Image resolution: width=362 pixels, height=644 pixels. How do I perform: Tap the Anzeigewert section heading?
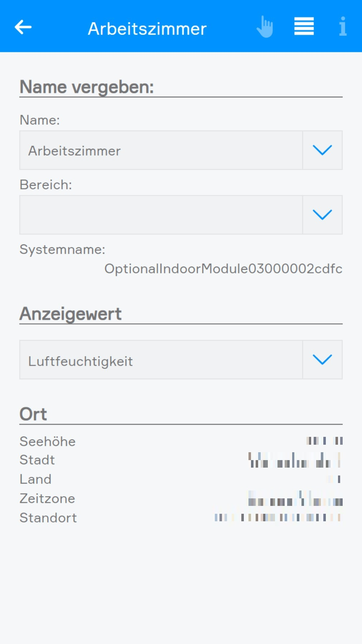71,314
